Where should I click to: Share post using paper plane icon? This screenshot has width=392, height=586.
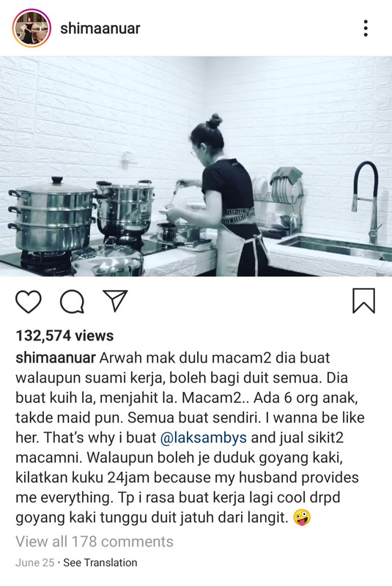click(x=116, y=300)
